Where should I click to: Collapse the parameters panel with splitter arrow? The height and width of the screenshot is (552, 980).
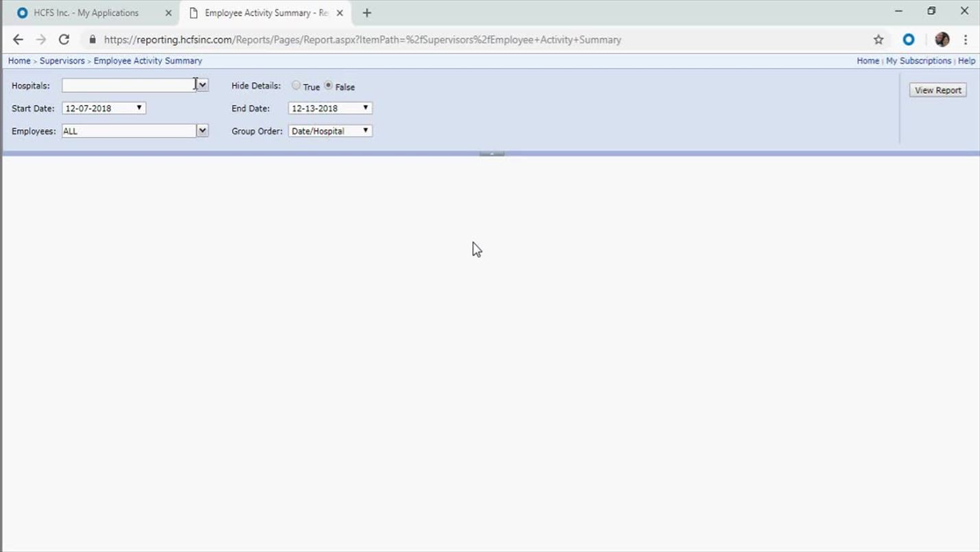pyautogui.click(x=491, y=154)
